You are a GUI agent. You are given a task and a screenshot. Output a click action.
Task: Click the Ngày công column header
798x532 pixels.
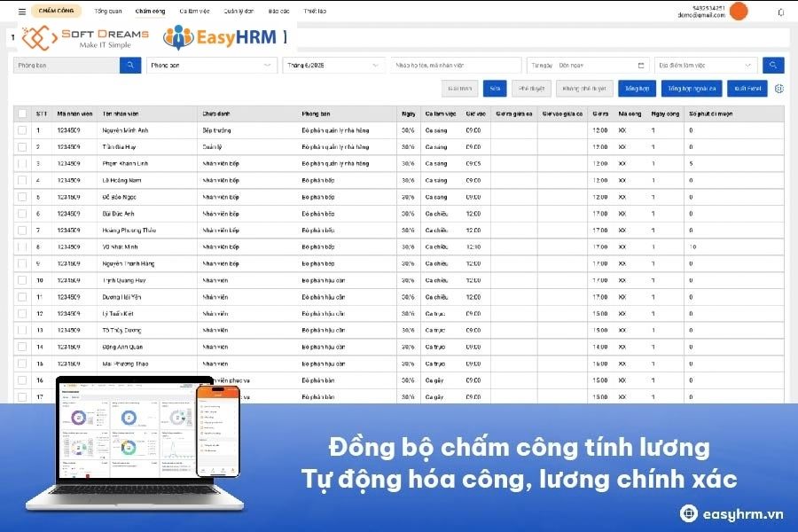point(665,114)
